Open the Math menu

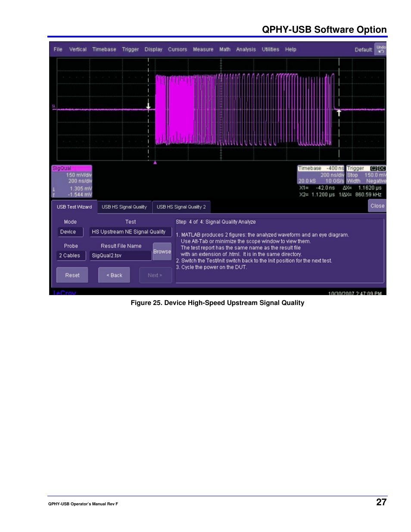(225, 50)
